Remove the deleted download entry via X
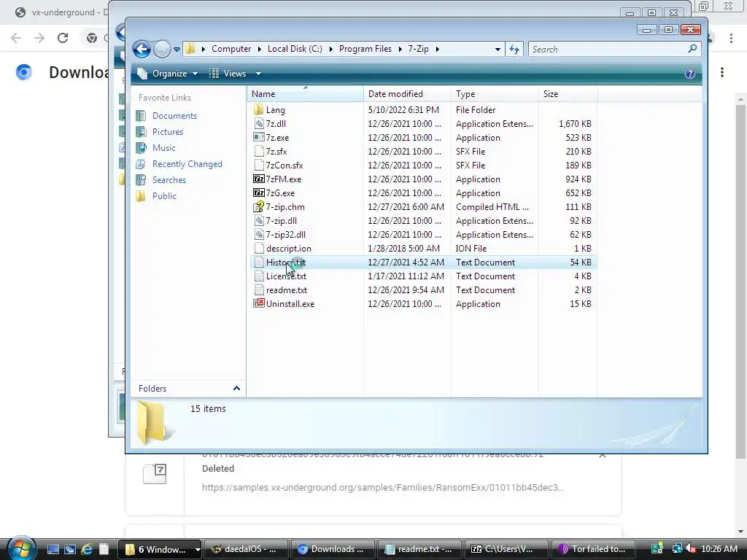Viewport: 747px width, 560px height. pos(602,455)
